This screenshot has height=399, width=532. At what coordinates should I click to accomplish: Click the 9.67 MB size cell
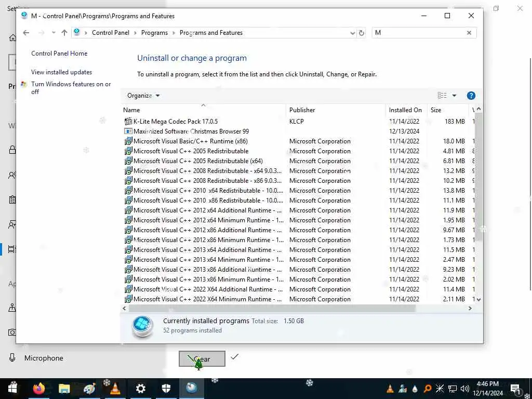point(454,230)
